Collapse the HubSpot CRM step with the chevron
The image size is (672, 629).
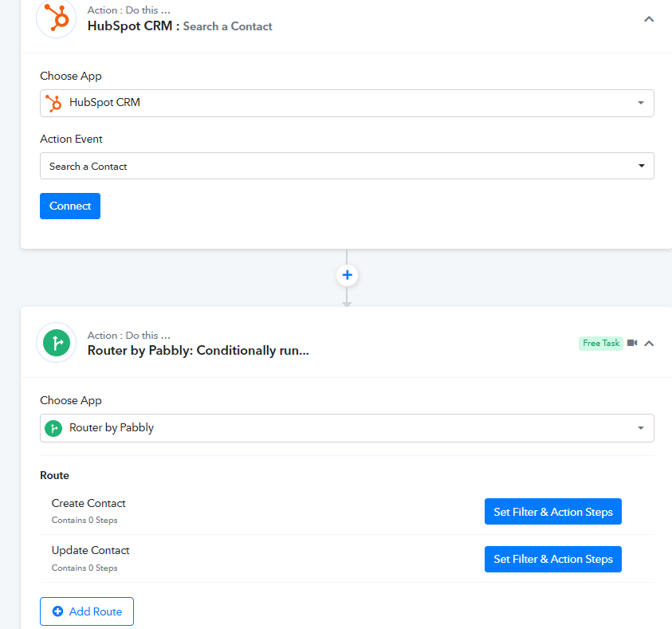coord(649,19)
